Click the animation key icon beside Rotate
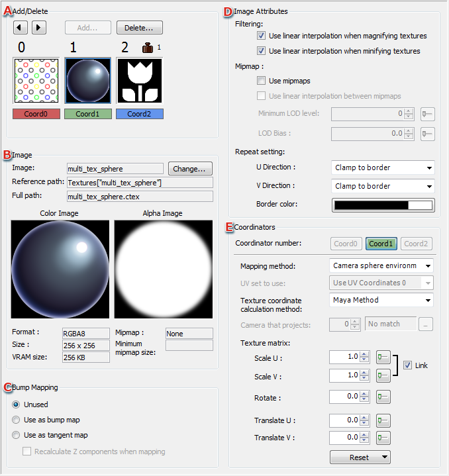449x476 pixels. tap(383, 397)
